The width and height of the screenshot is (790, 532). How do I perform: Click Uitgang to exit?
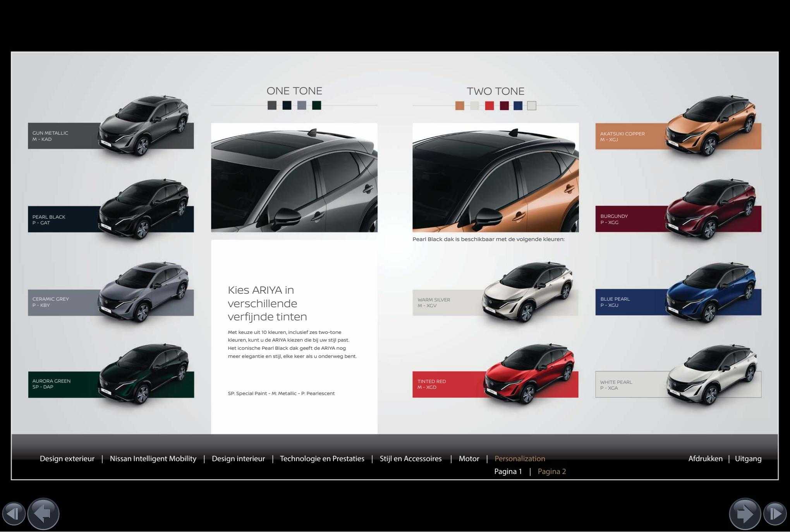coord(748,458)
